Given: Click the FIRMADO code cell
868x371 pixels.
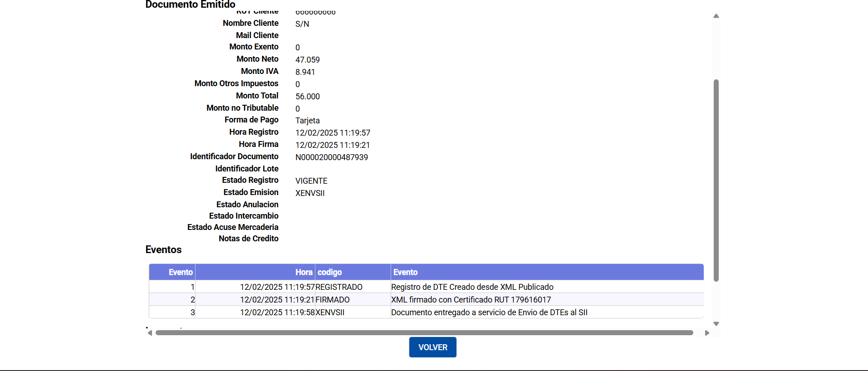Looking at the screenshot, I should click(x=333, y=300).
